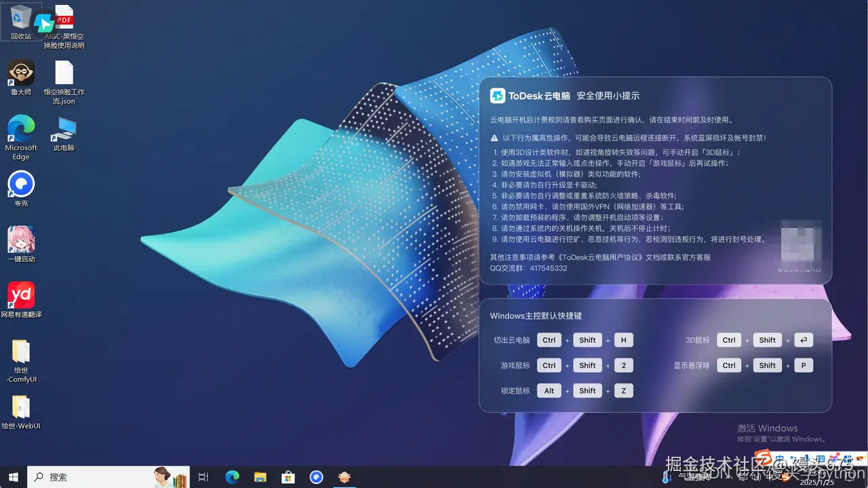This screenshot has height=488, width=868.
Task: Launch the Quark (夸克) browser
Action: [x=21, y=183]
